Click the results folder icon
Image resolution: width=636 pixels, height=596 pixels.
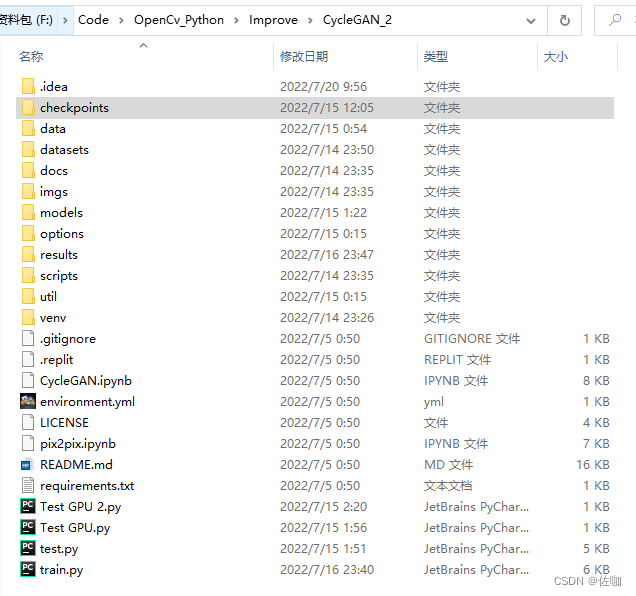tap(28, 255)
